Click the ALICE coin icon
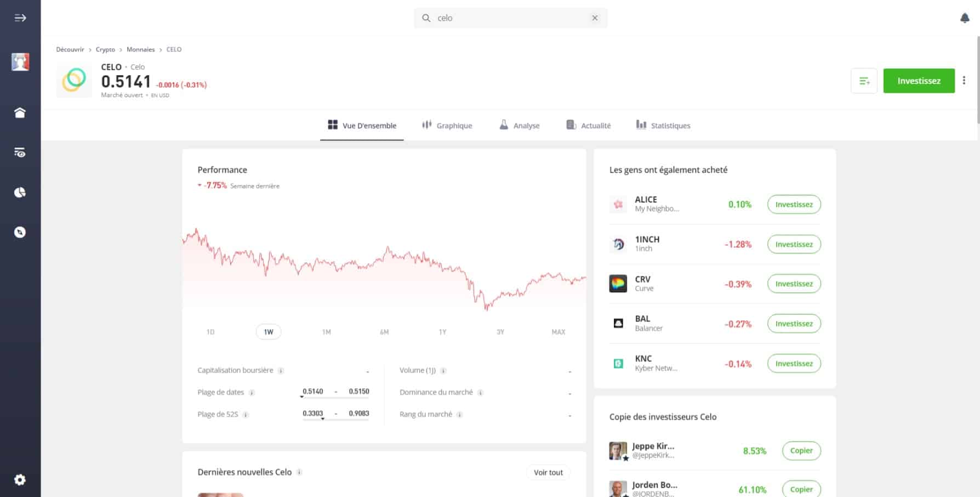980x497 pixels. click(618, 204)
